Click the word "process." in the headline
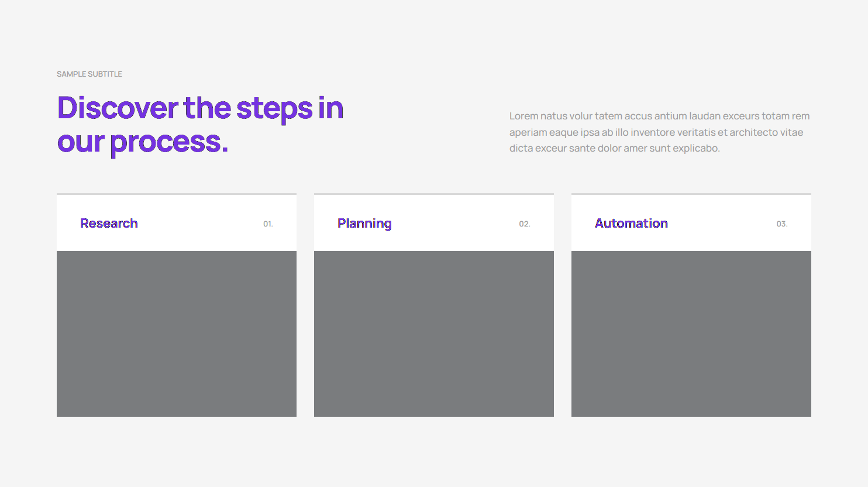This screenshot has height=487, width=868. (169, 143)
